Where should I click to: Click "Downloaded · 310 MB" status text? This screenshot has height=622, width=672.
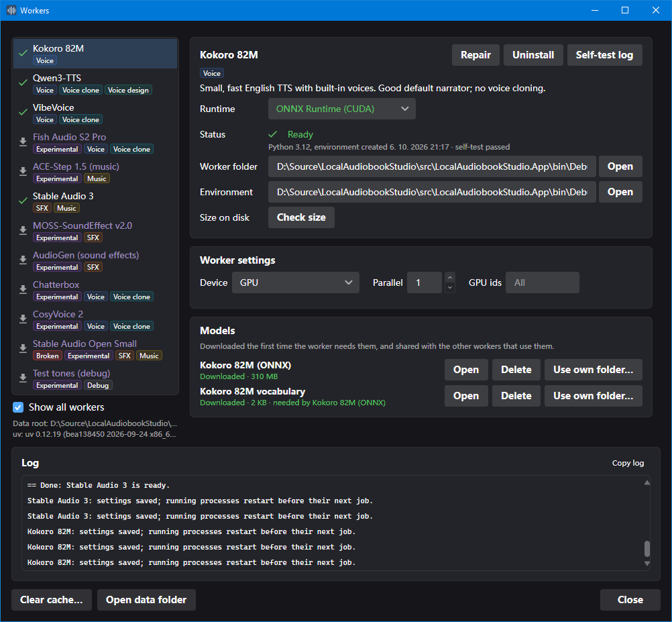pos(239,376)
